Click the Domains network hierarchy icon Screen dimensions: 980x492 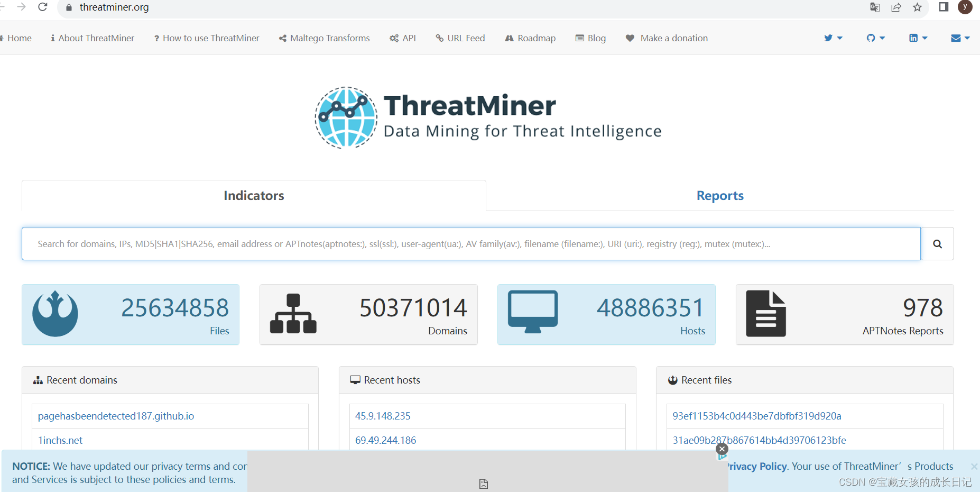(x=293, y=314)
